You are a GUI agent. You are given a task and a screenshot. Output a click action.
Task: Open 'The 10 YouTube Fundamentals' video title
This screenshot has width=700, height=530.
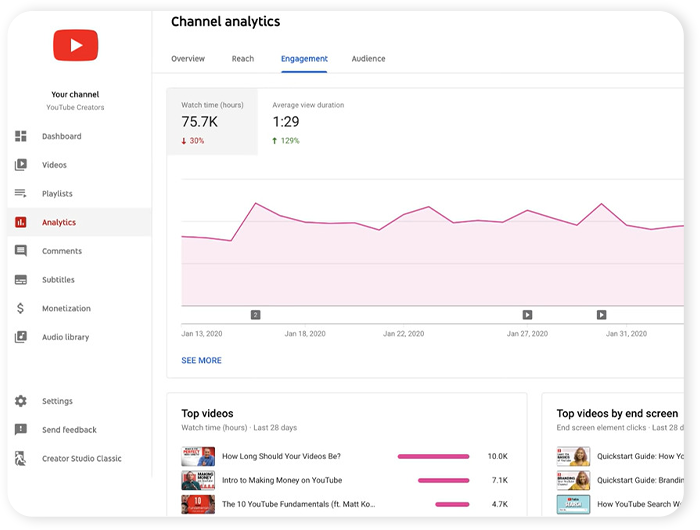(x=299, y=504)
